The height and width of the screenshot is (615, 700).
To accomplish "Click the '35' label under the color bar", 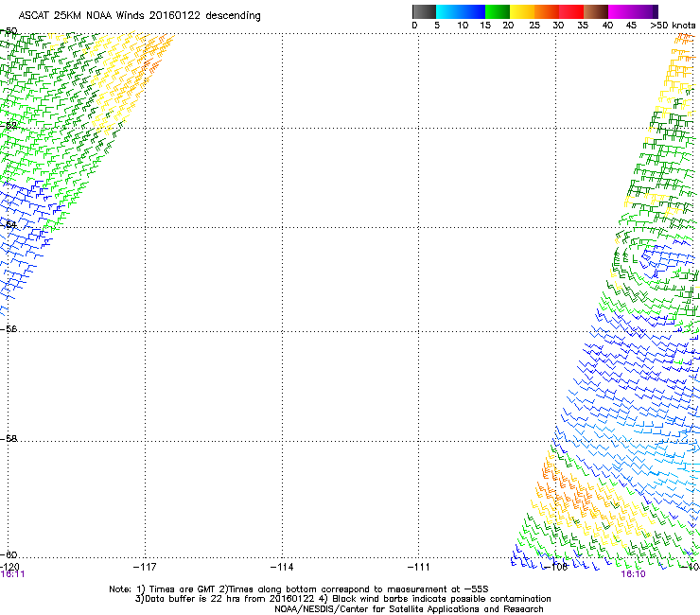I will point(583,26).
